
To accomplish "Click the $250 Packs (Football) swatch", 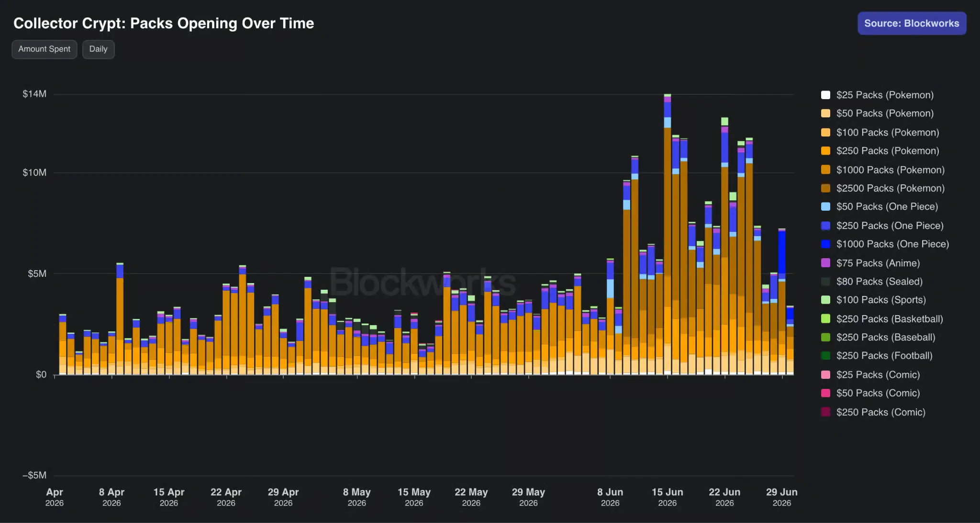I will (x=825, y=356).
